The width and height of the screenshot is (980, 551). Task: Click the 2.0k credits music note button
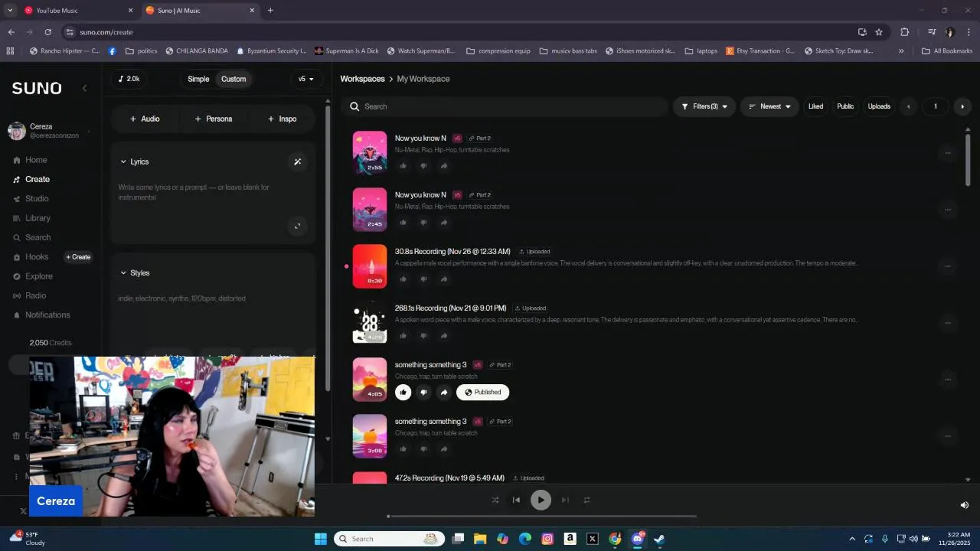point(129,79)
